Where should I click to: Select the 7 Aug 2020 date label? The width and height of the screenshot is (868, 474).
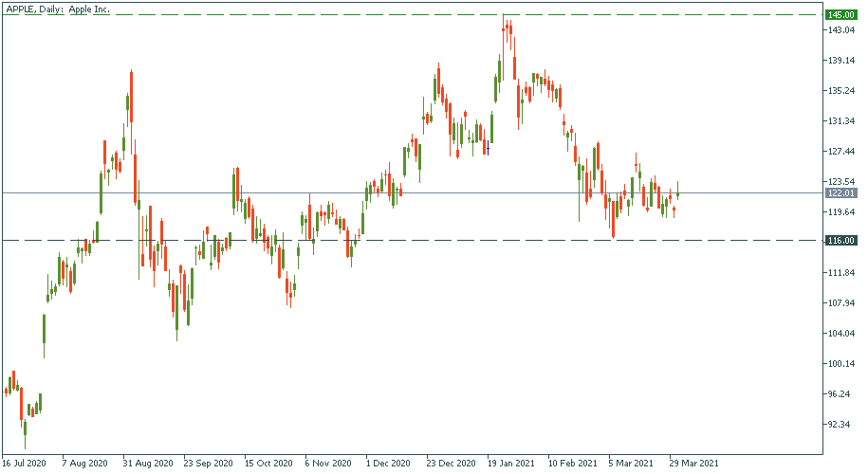click(85, 464)
